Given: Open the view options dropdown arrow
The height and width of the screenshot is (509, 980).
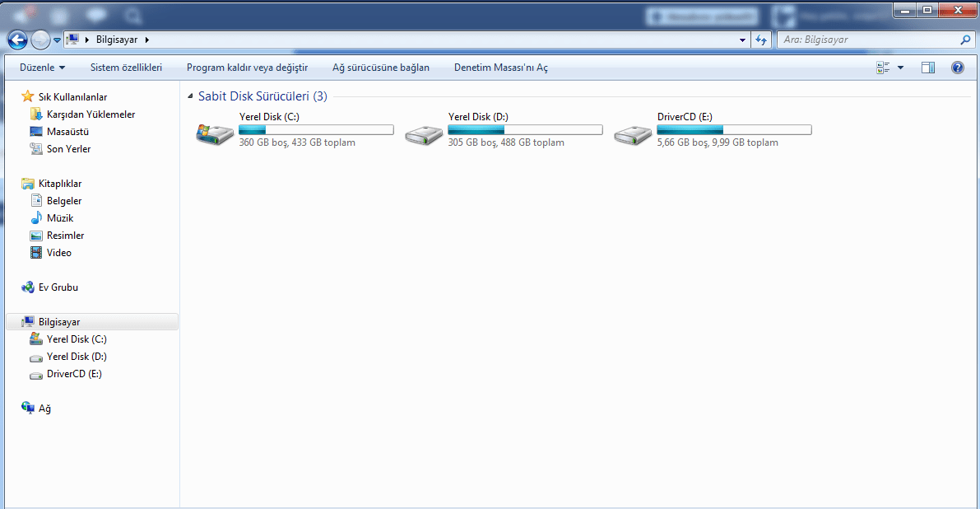Looking at the screenshot, I should pos(901,68).
